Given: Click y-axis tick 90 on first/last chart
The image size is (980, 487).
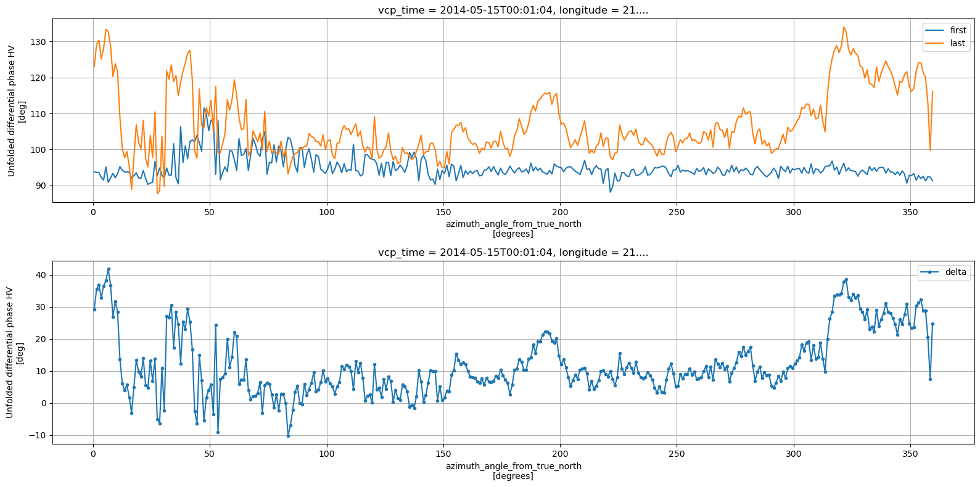Looking at the screenshot, I should [41, 186].
